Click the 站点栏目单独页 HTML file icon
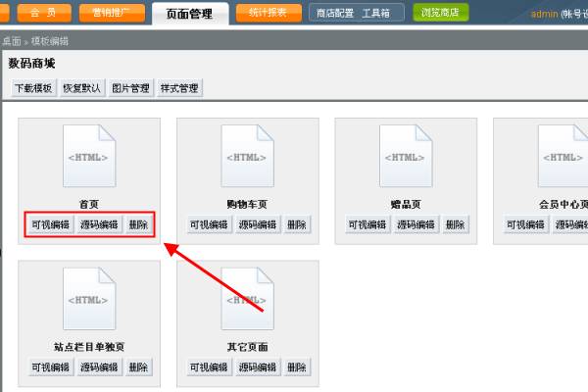 89,299
